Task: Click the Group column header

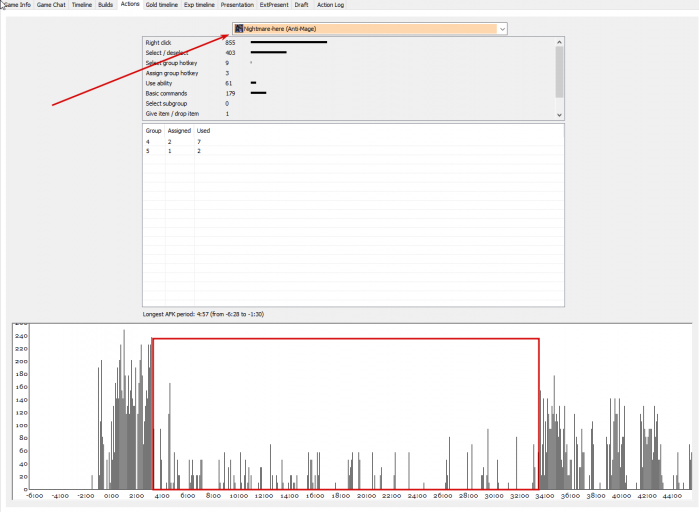Action: [x=154, y=131]
